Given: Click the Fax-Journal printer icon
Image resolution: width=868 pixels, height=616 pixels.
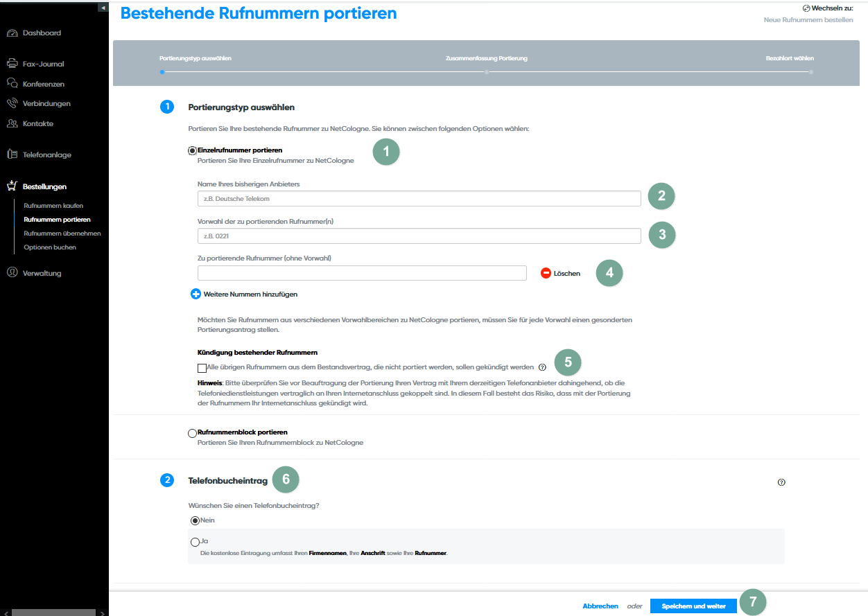Looking at the screenshot, I should click(x=12, y=64).
